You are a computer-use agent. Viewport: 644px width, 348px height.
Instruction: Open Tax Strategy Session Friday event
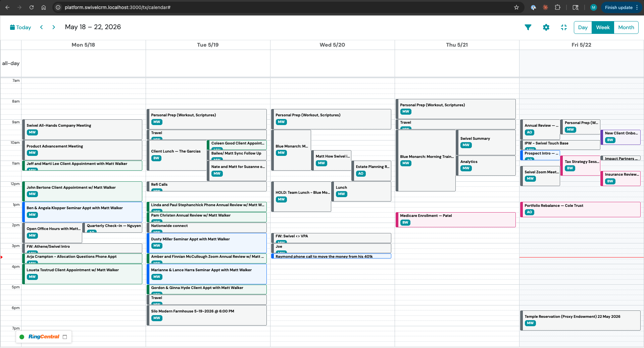click(x=580, y=165)
